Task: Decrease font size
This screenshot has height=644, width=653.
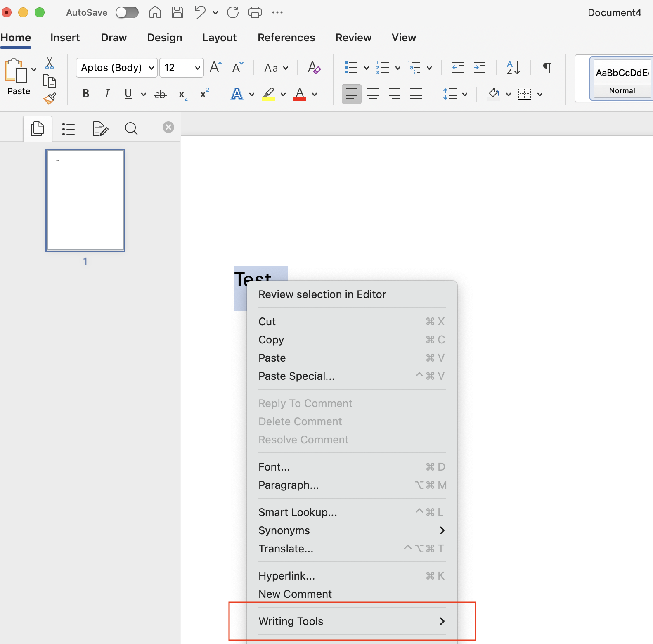Action: [x=238, y=67]
